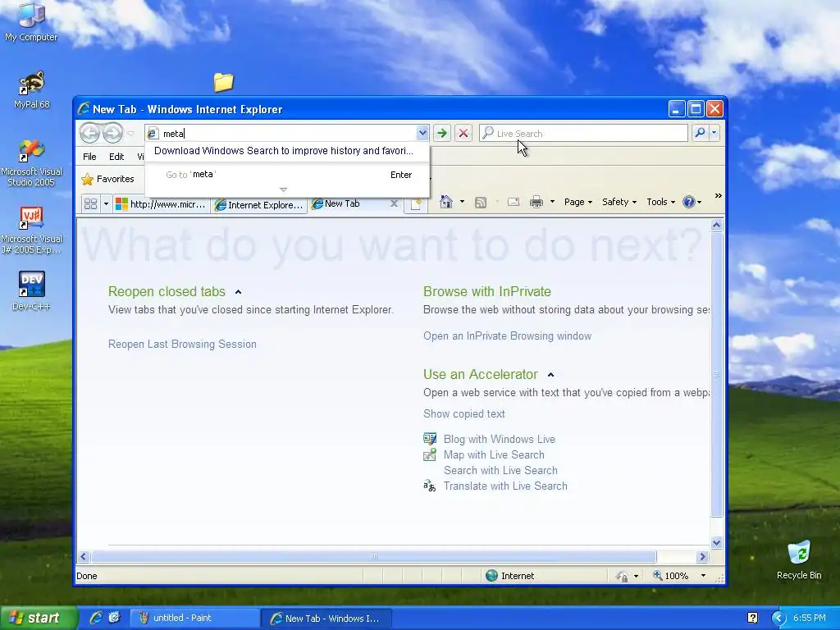
Task: Click Translate with Live Search icon
Action: pos(430,486)
